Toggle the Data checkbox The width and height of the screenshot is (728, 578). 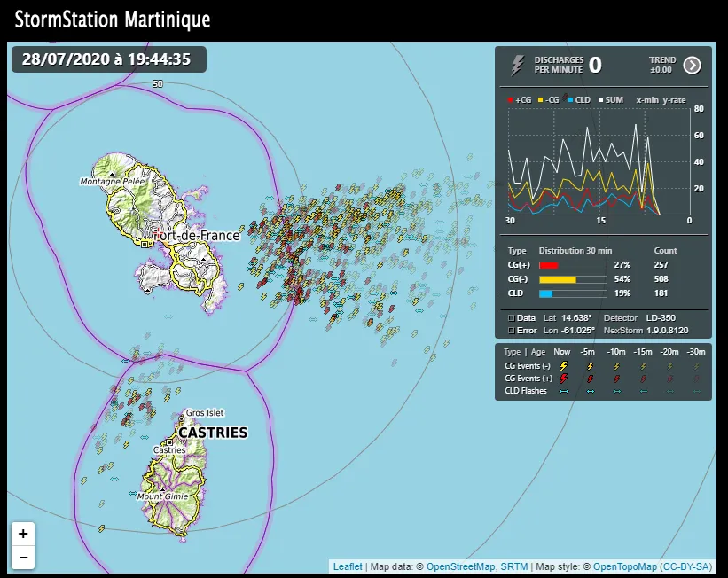pos(511,318)
